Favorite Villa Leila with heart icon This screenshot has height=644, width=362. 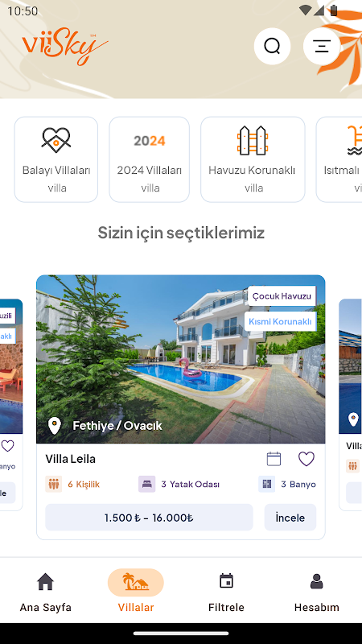tap(306, 459)
